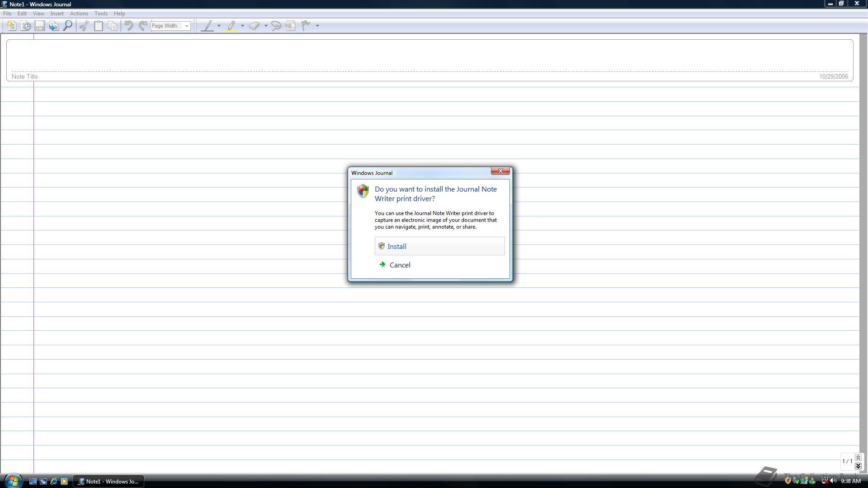Open the Insert menu
Viewport: 868px width, 488px height.
tap(57, 14)
